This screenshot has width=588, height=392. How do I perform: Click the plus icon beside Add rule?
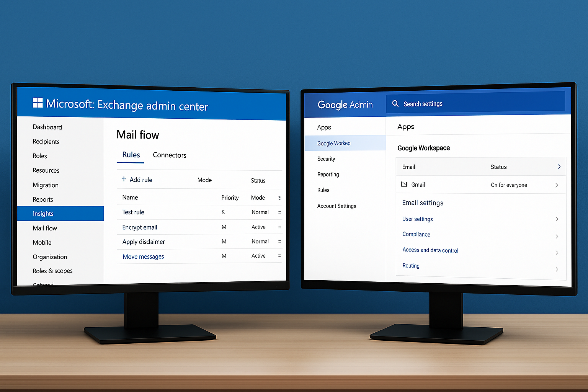[x=124, y=179]
